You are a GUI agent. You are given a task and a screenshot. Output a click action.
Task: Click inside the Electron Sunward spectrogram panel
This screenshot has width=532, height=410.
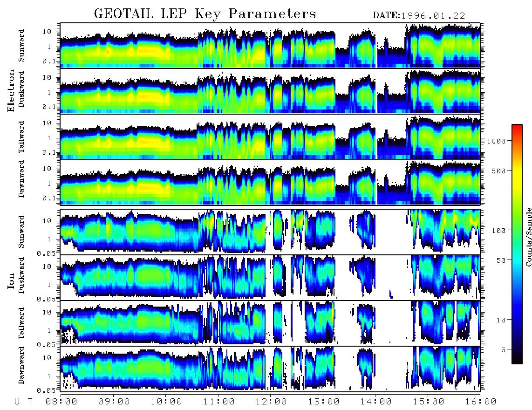(x=270, y=46)
